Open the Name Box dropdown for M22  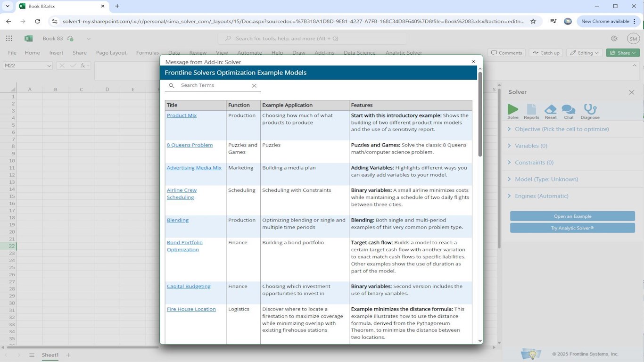pos(49,66)
